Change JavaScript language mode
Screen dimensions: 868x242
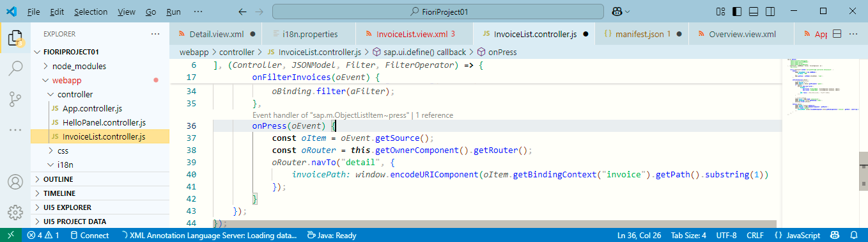pos(797,235)
